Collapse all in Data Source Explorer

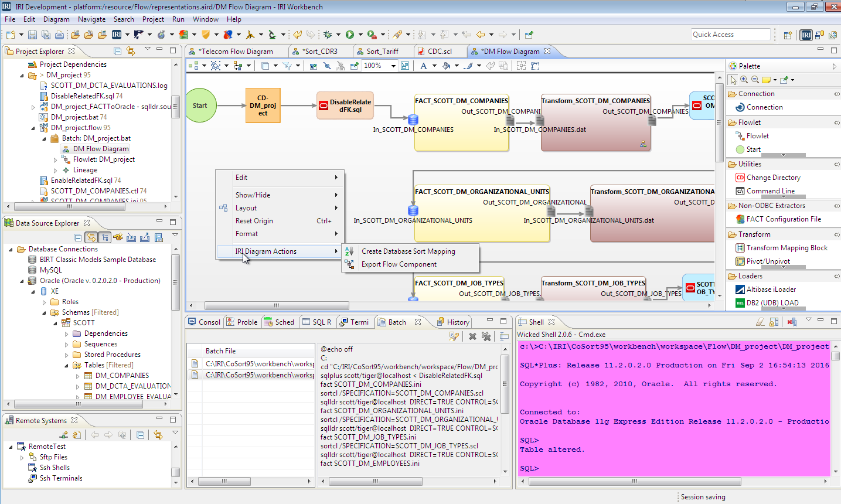(x=78, y=237)
